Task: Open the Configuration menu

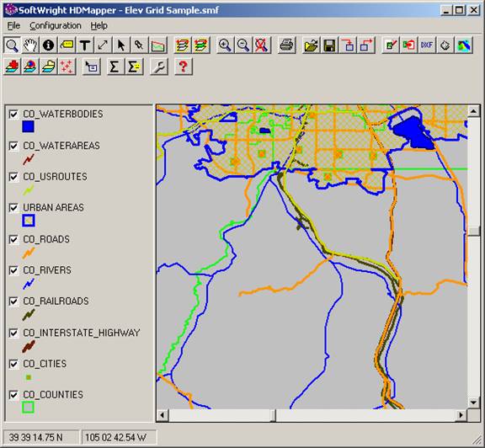Action: pos(56,25)
